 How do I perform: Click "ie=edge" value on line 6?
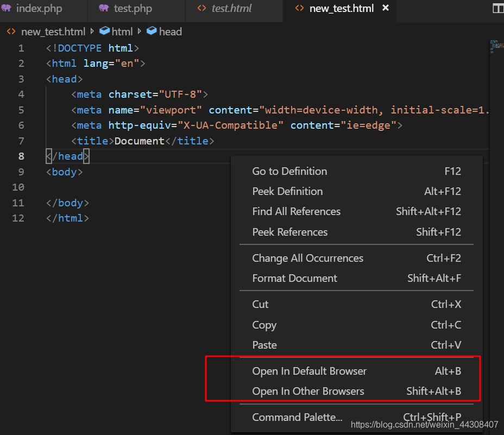[368, 125]
